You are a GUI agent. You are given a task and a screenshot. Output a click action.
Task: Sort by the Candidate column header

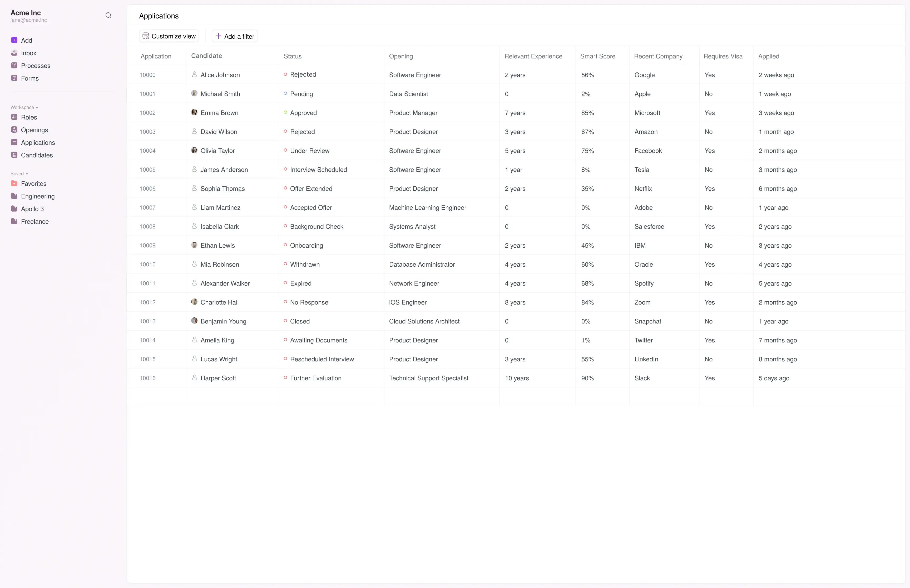click(207, 56)
